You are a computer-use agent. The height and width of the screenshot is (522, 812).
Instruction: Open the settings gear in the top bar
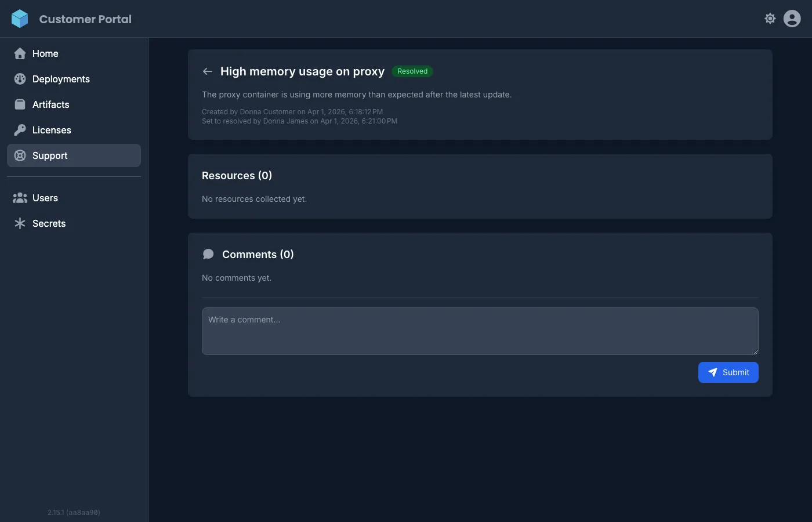[x=770, y=18]
